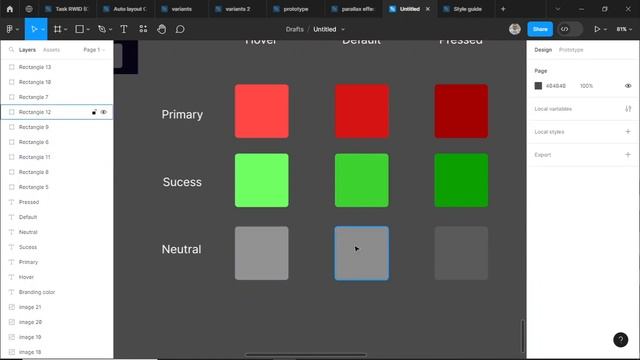Open the shape tools dropdown arrow
This screenshot has width=640, height=360.
(x=88, y=29)
